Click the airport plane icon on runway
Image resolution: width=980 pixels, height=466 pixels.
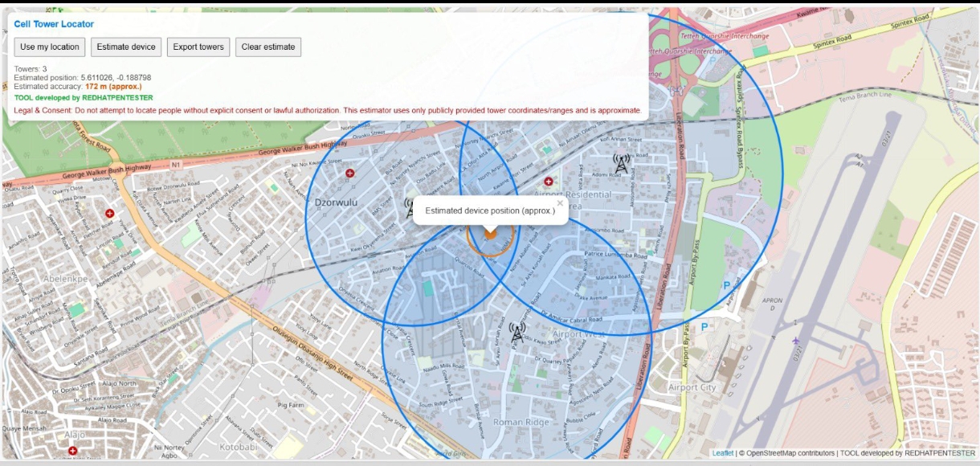[x=795, y=341]
